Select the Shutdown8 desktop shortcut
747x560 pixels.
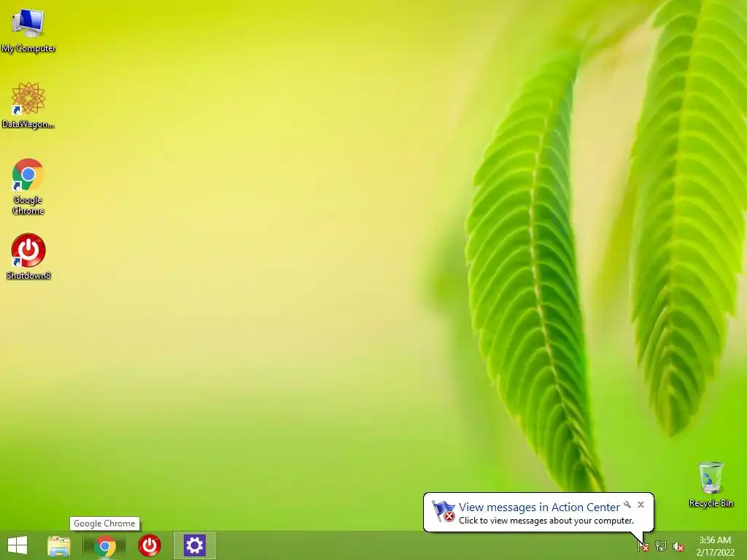click(x=28, y=256)
